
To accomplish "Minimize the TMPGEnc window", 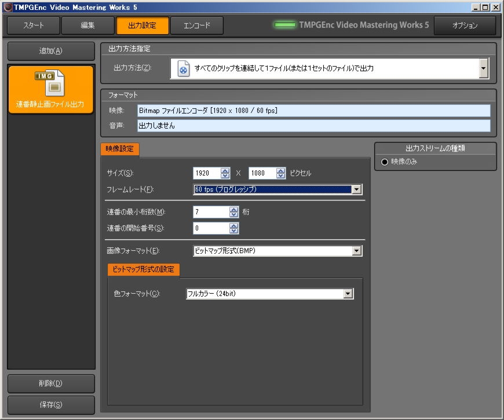I will 476,7.
